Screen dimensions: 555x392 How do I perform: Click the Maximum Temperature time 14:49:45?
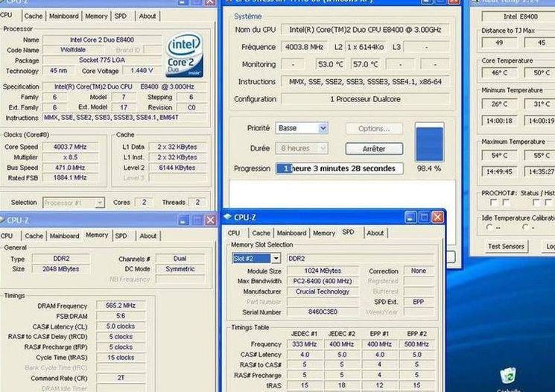(499, 171)
